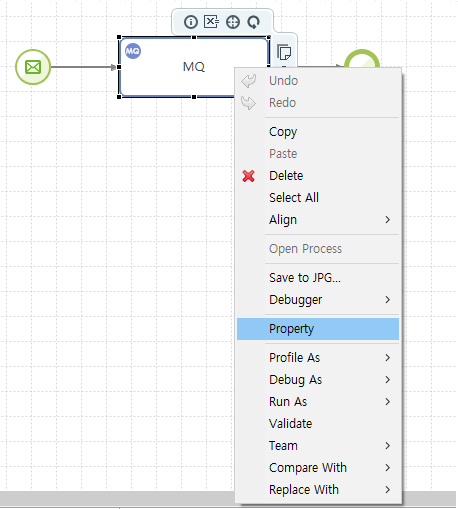Choose Select All menu entry
458x509 pixels.
point(318,198)
